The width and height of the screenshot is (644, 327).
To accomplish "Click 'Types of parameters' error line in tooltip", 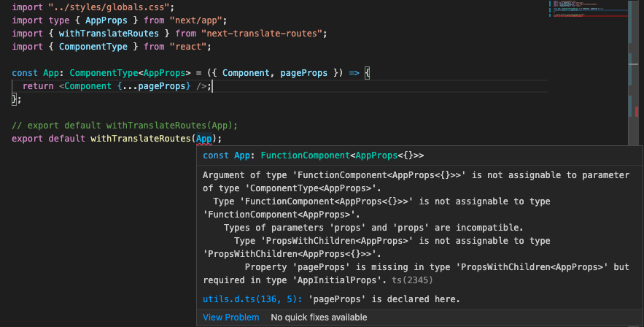I will pyautogui.click(x=373, y=228).
